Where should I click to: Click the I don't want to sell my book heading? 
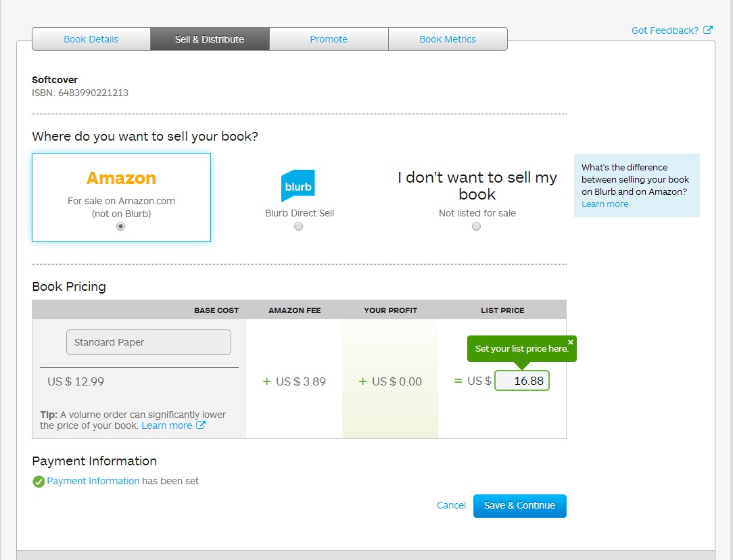[477, 185]
